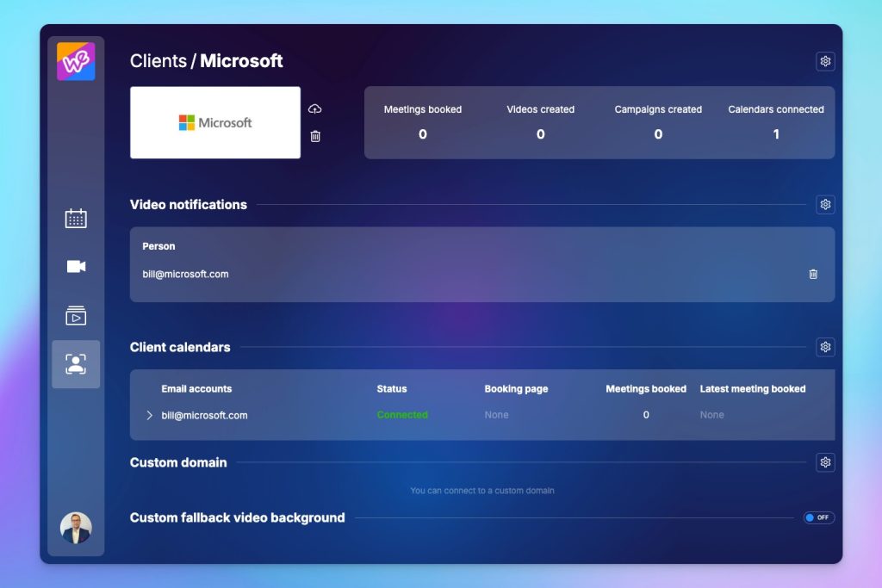The width and height of the screenshot is (882, 588).
Task: Open the calendar section in sidebar
Action: pos(76,219)
